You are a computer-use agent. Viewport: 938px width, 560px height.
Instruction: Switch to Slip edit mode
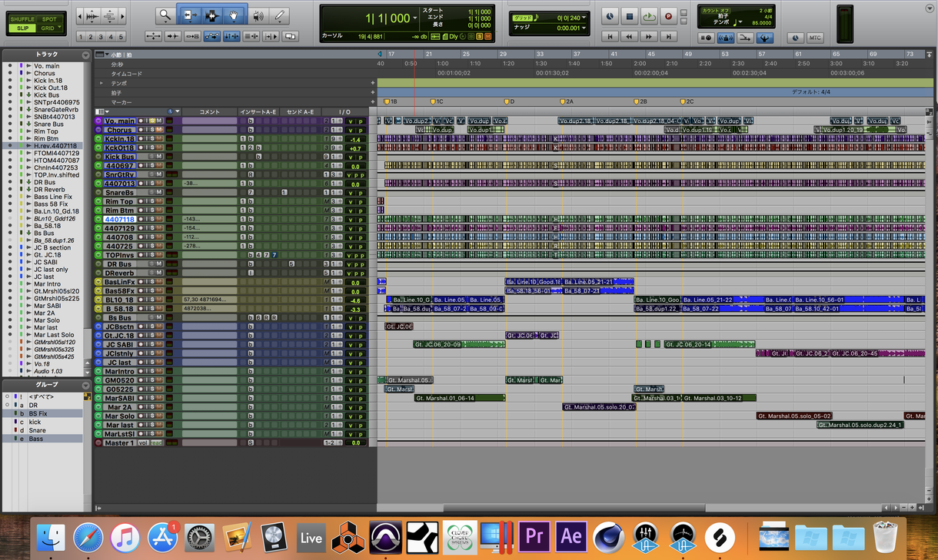click(22, 28)
